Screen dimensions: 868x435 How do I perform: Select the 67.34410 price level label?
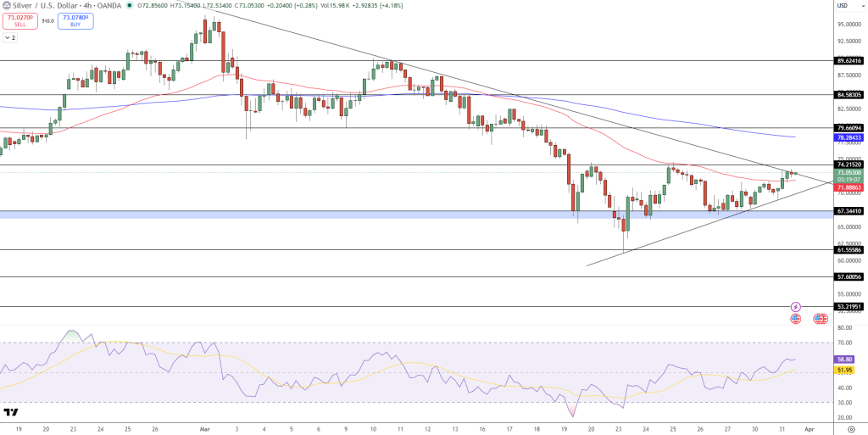(849, 211)
